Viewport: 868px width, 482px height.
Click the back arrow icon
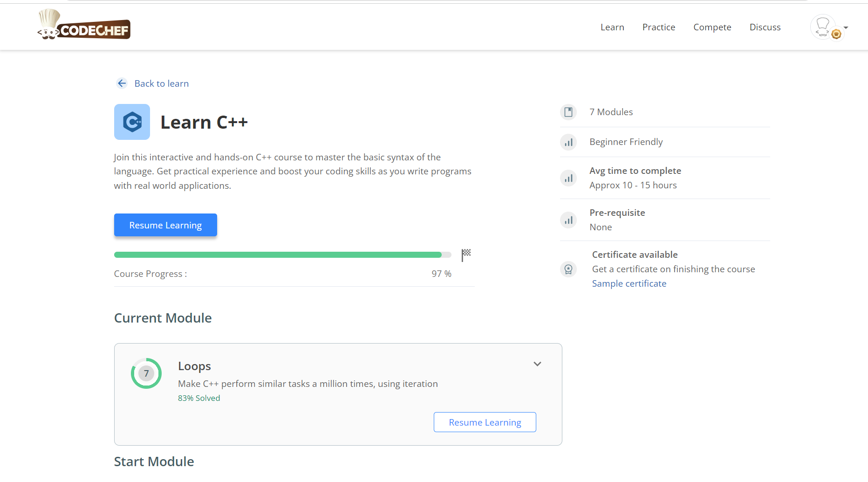coord(122,83)
